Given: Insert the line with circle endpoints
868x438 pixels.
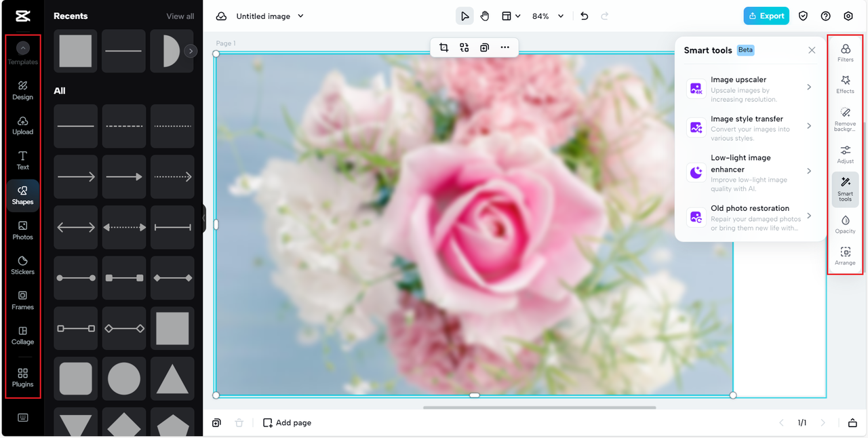Looking at the screenshot, I should 75,278.
